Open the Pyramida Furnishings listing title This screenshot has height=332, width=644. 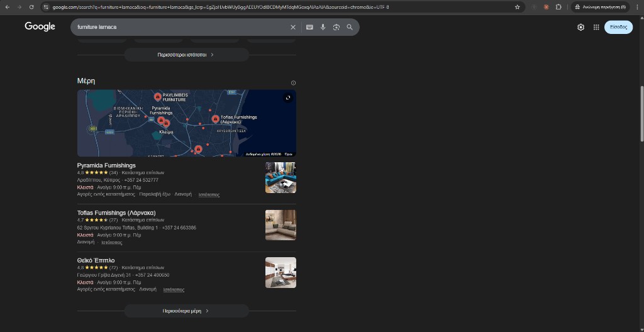tap(106, 165)
